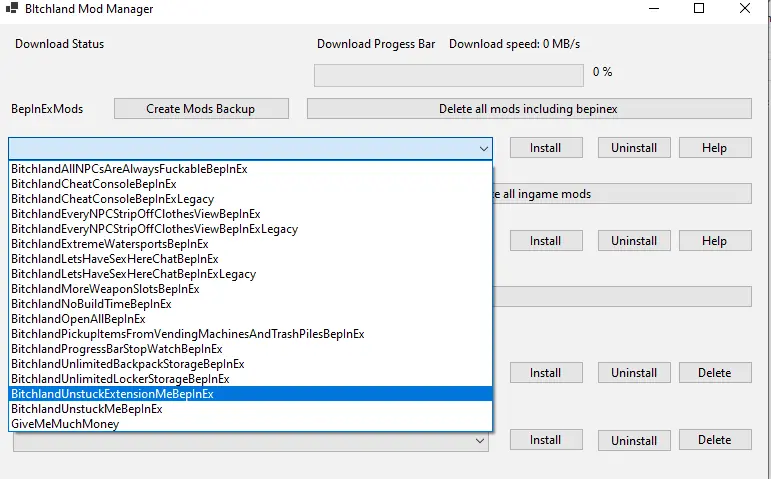The width and height of the screenshot is (771, 479).
Task: Choose BitchlandNoBuildTimeBepInEx in the dropdown
Action: coord(250,304)
